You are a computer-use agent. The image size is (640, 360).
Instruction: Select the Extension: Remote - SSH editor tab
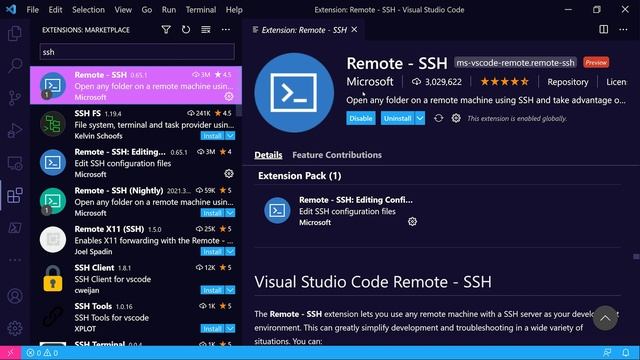pos(304,30)
